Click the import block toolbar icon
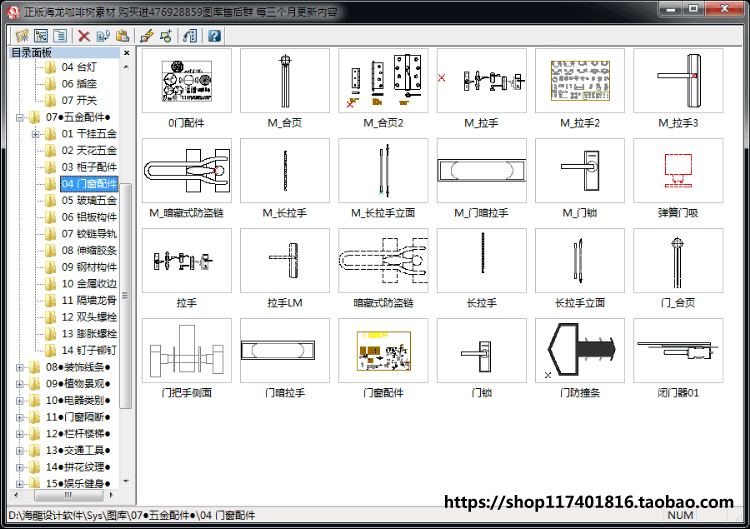The width and height of the screenshot is (750, 529). (x=190, y=35)
